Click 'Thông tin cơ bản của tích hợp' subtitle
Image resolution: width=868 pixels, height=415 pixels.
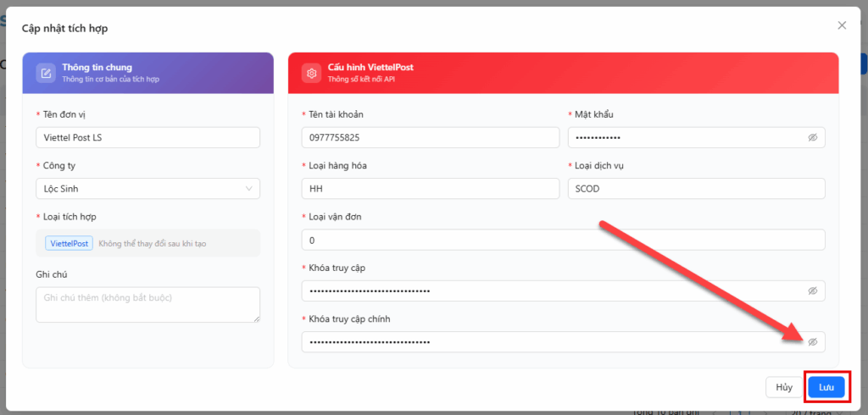(111, 79)
